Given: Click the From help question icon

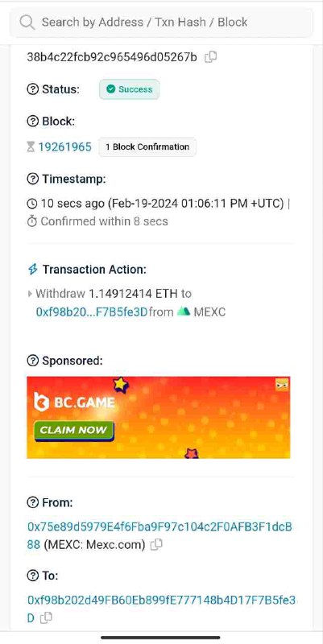Looking at the screenshot, I should tap(32, 502).
